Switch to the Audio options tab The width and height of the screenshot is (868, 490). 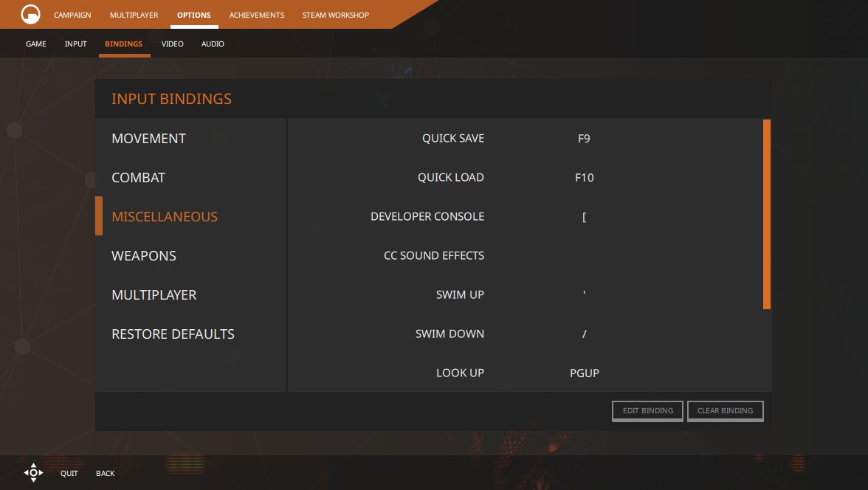213,44
